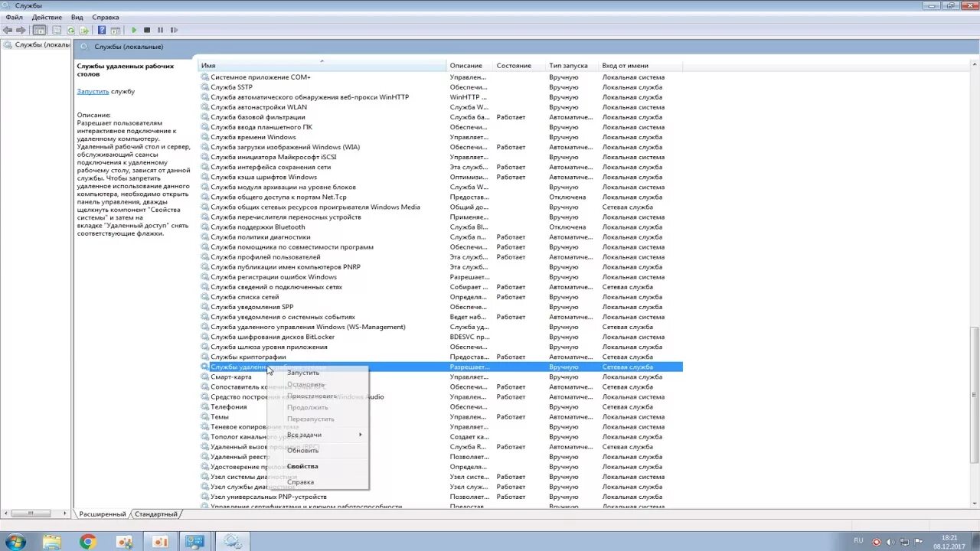Select Системное приложение COM+ row
The width and height of the screenshot is (980, 551).
tap(441, 77)
